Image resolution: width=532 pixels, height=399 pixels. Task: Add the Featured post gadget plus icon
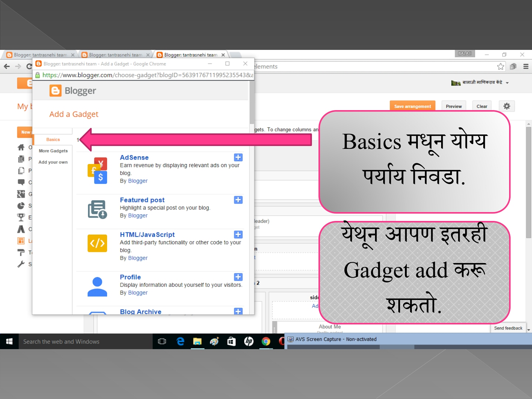coord(238,200)
